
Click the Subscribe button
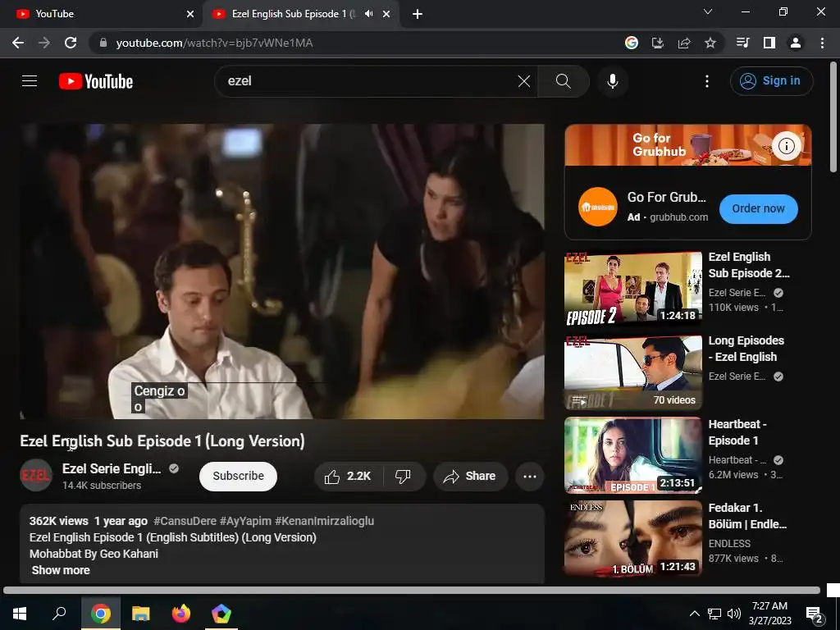(239, 476)
